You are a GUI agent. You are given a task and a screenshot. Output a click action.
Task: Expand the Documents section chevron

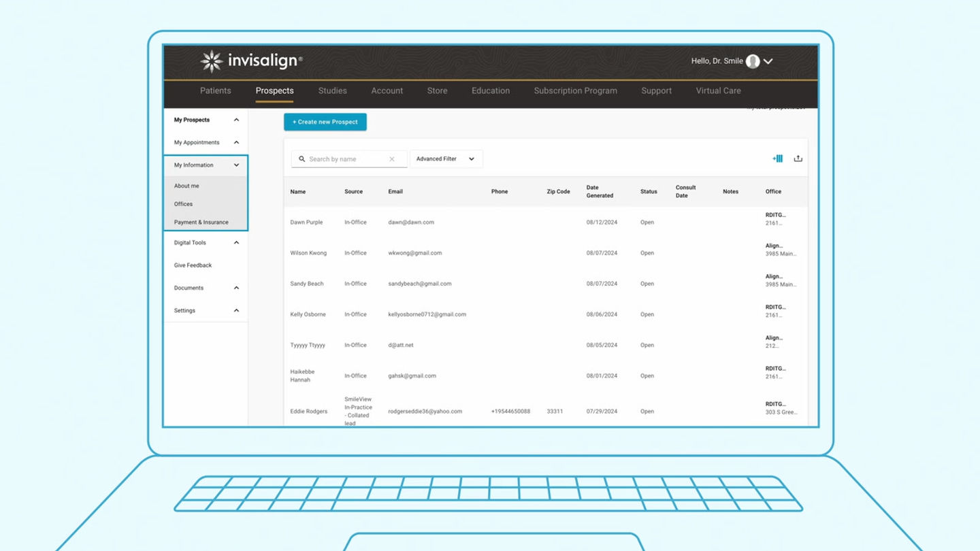point(236,288)
